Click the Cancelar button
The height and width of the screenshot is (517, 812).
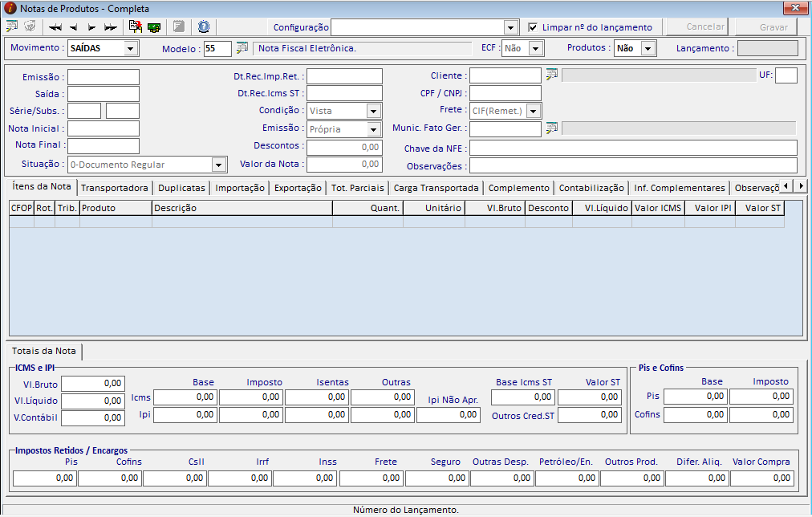coord(697,26)
